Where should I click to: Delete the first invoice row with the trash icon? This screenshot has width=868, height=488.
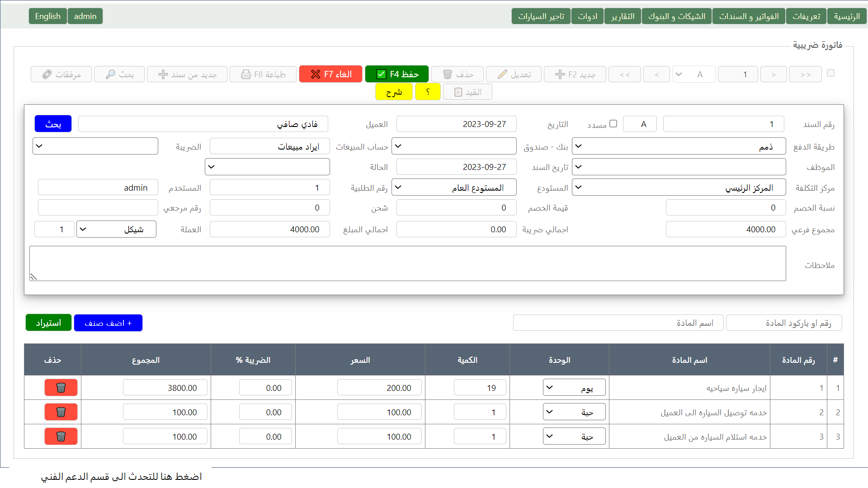point(61,388)
